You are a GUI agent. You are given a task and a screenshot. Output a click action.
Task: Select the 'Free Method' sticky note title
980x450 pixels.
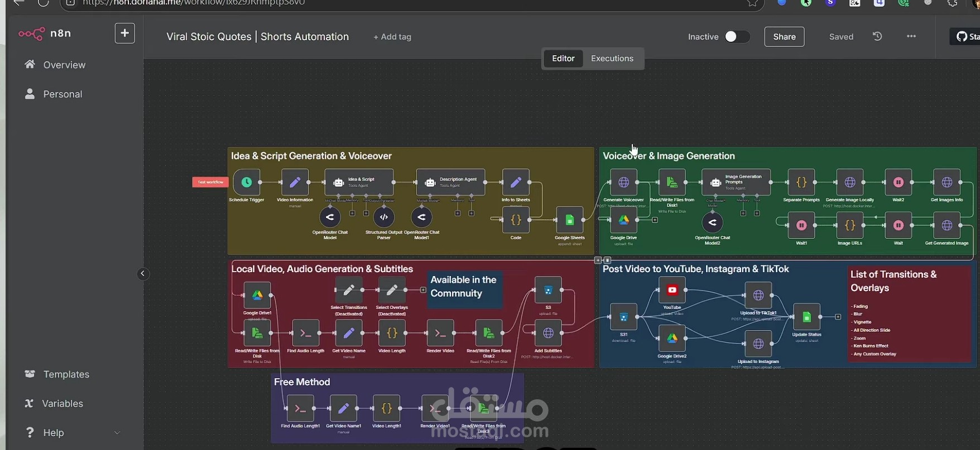tap(302, 382)
